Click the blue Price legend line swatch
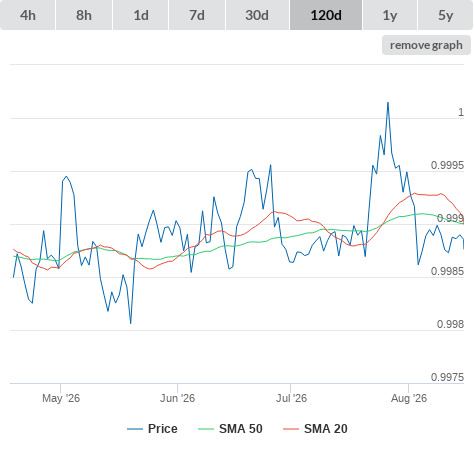 point(135,429)
